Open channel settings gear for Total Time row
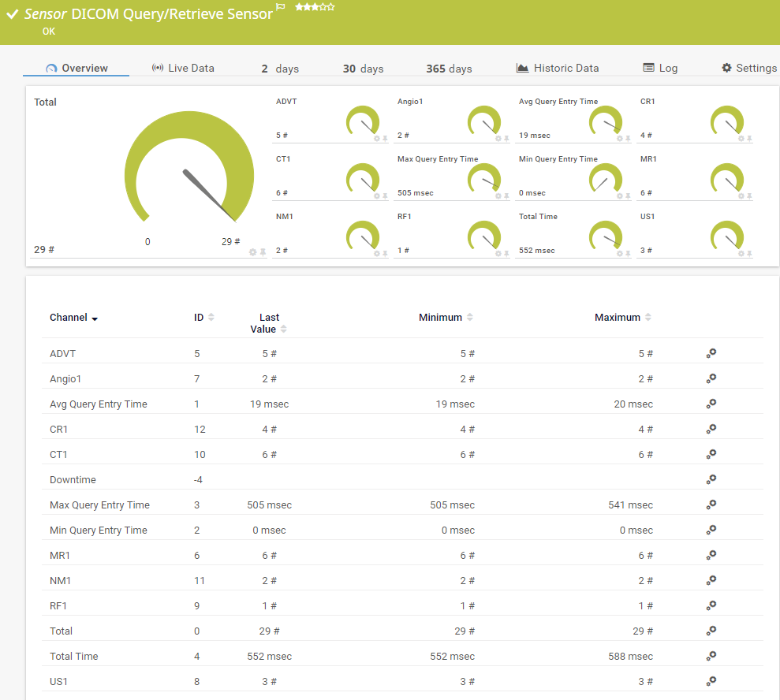This screenshot has height=700, width=780. (x=711, y=656)
